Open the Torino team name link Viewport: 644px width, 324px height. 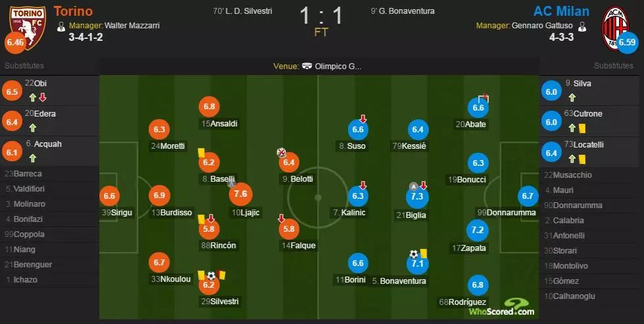click(x=72, y=11)
